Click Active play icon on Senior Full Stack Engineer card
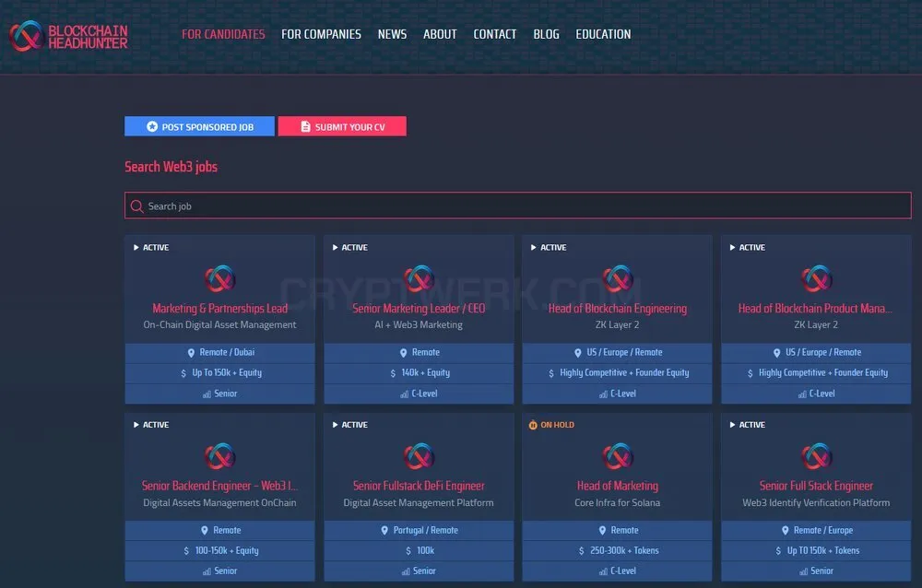The image size is (922, 588). coord(733,425)
